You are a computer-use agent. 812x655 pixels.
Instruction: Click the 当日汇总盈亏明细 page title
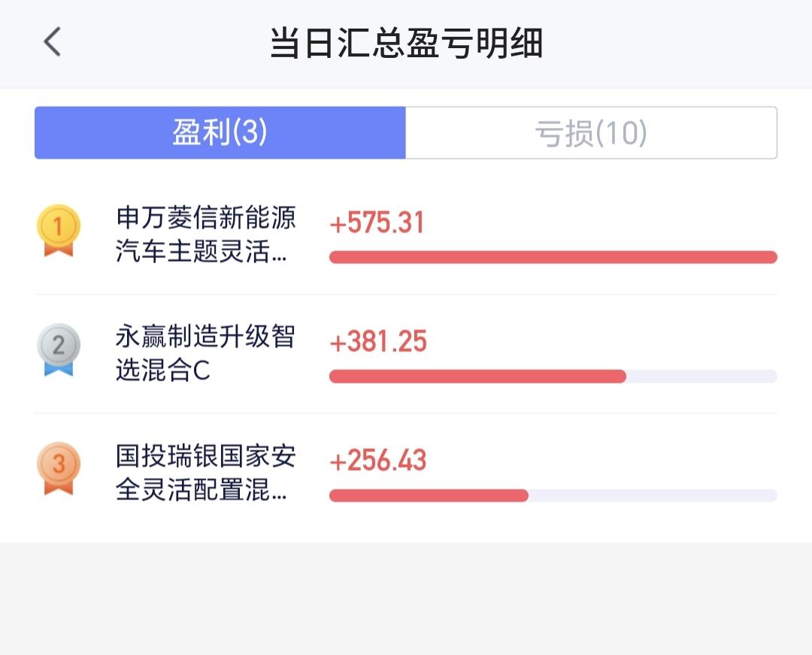(x=407, y=42)
